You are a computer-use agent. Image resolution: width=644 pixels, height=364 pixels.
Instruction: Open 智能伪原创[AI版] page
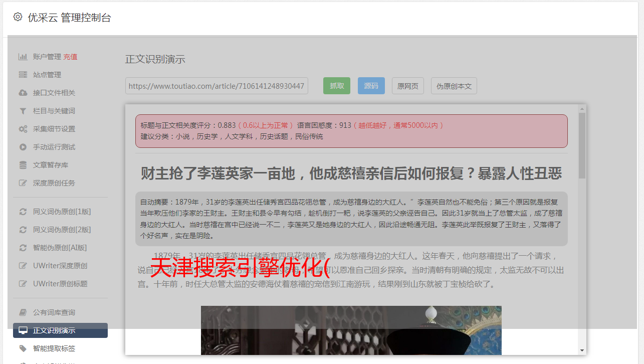60,248
